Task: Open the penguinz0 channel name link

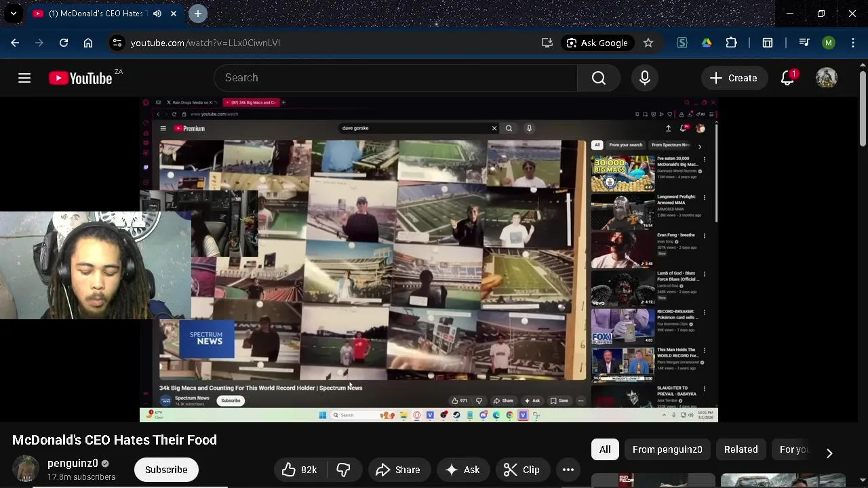Action: pos(73,464)
